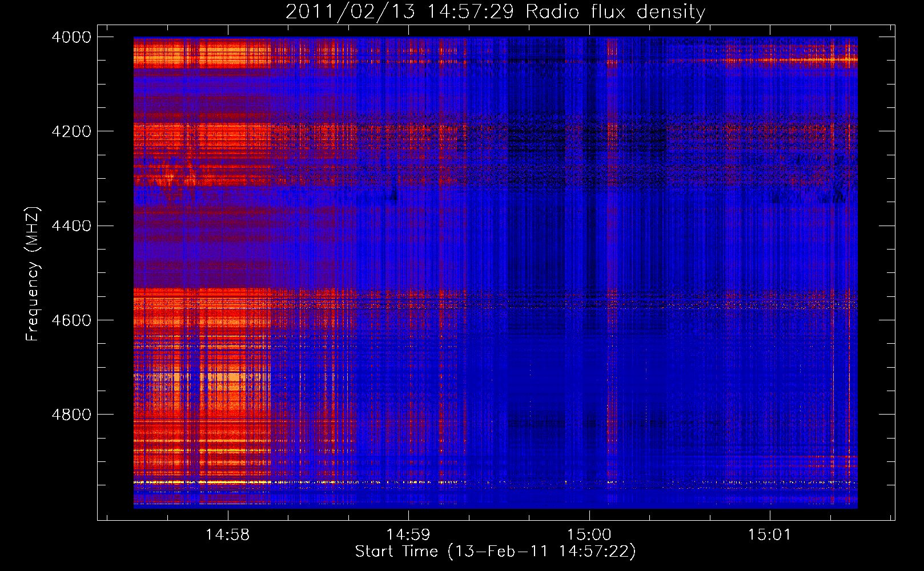This screenshot has height=571, width=924.
Task: Click the 4600 frequency axis label
Action: click(x=71, y=320)
